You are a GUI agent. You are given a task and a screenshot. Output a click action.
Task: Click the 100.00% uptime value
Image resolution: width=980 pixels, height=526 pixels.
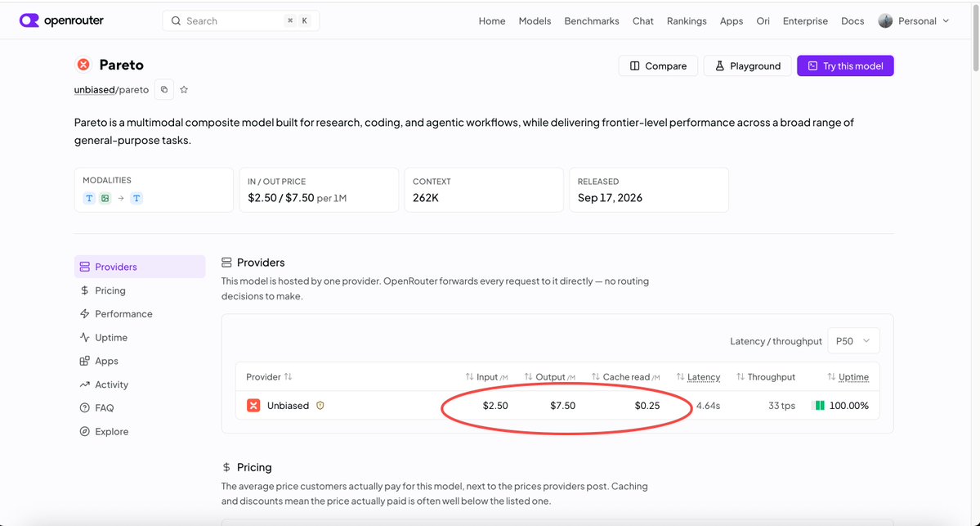coord(848,405)
